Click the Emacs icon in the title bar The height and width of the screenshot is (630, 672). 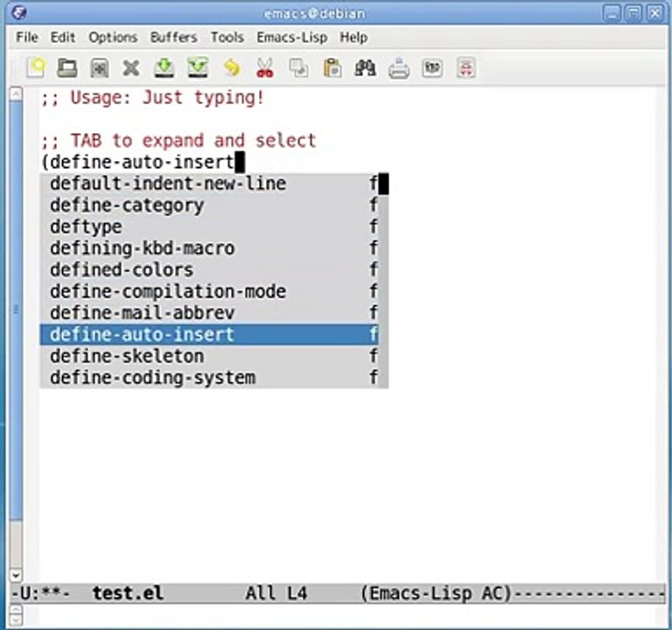pos(19,13)
